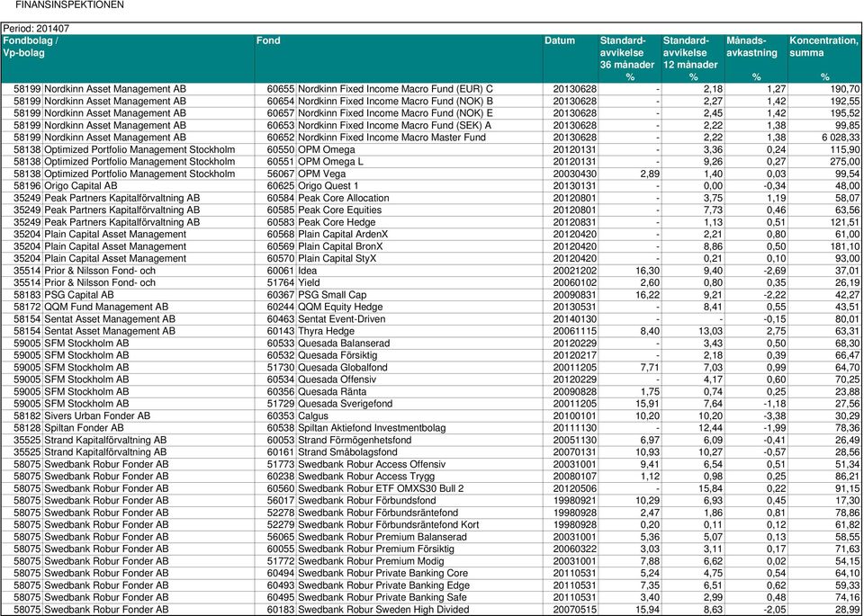Click 'QQM Fund Management AB' company cell
Viewport: 864px width, 616px height.
pyautogui.click(x=106, y=308)
